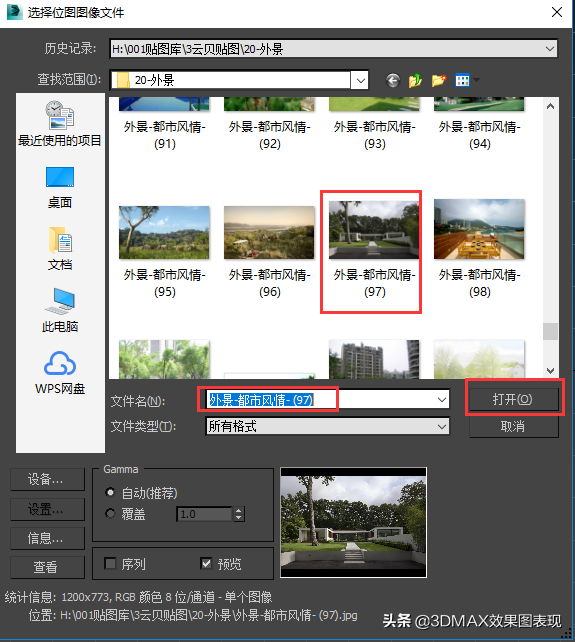Go back to last visited folder
Screen dimensions: 575x642
392,80
